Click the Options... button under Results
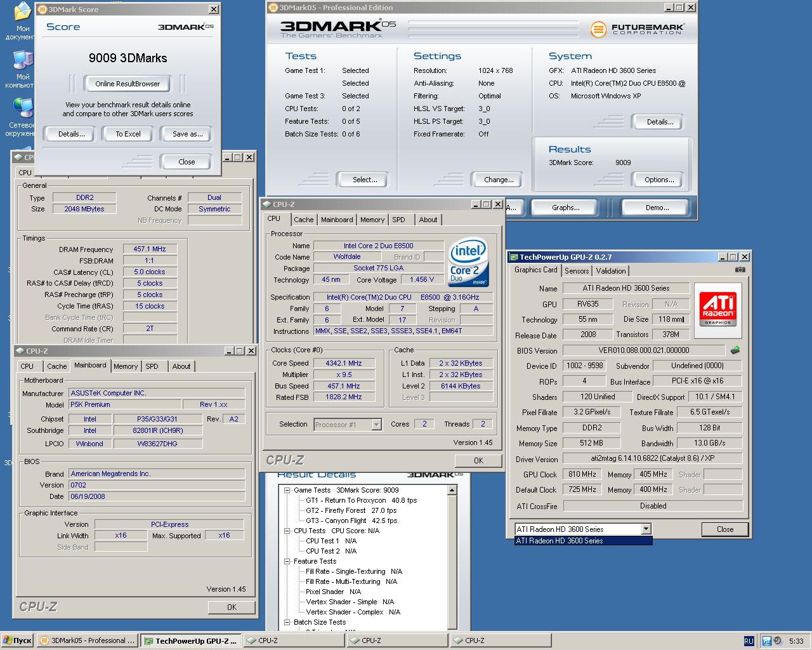The height and width of the screenshot is (650, 812). click(659, 180)
